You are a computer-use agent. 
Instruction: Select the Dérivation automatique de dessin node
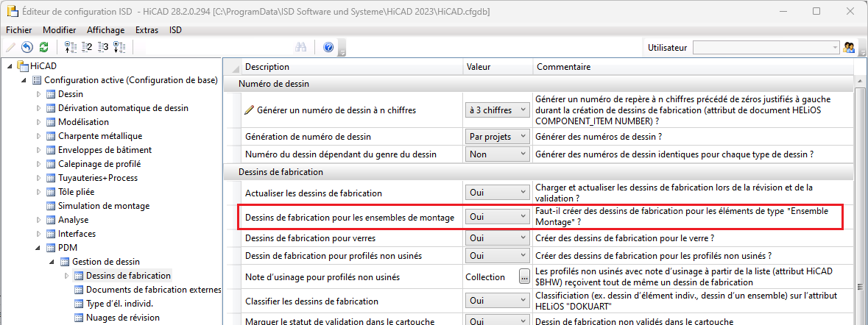[123, 108]
